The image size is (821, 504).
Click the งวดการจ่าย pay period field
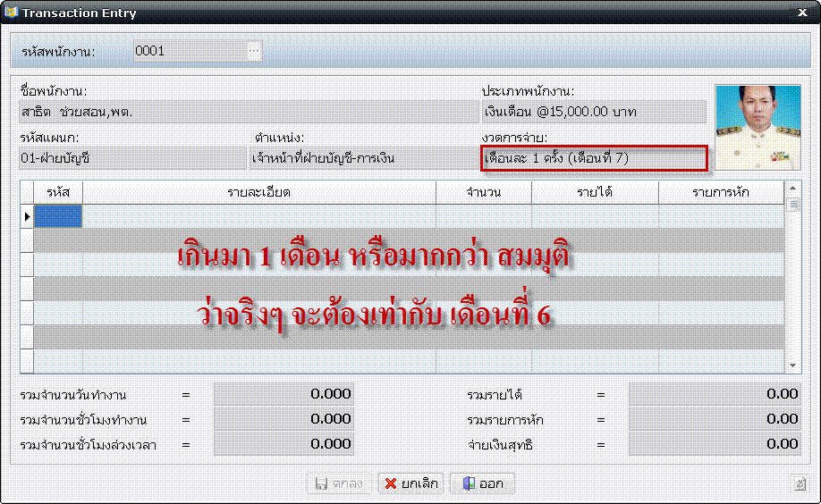coord(594,159)
